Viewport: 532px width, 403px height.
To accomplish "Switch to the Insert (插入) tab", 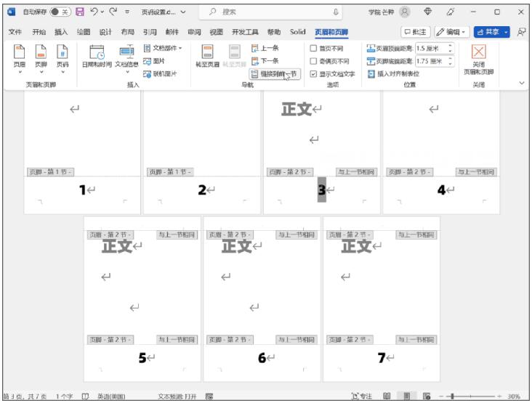I will [x=61, y=32].
